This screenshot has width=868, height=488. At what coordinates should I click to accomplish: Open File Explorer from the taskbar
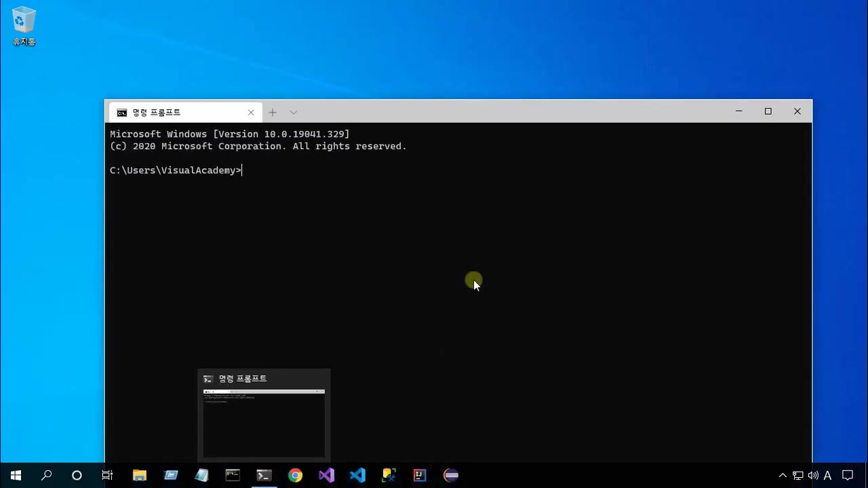[x=139, y=475]
